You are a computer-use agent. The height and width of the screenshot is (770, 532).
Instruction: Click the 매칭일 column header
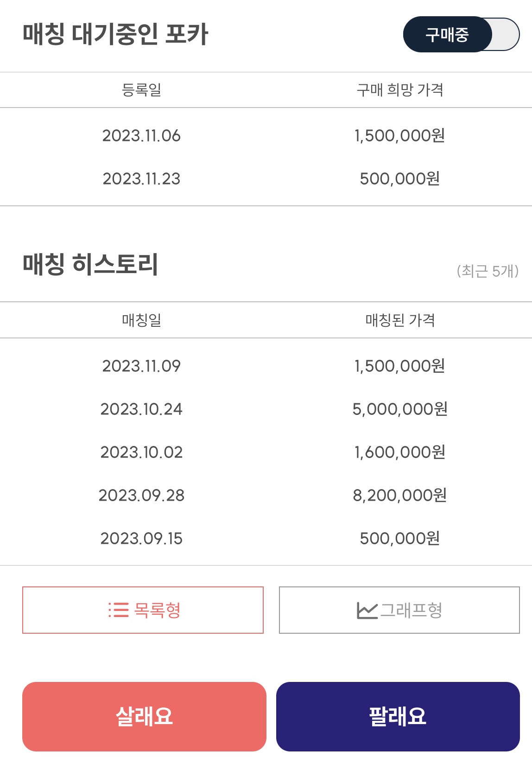pos(141,320)
